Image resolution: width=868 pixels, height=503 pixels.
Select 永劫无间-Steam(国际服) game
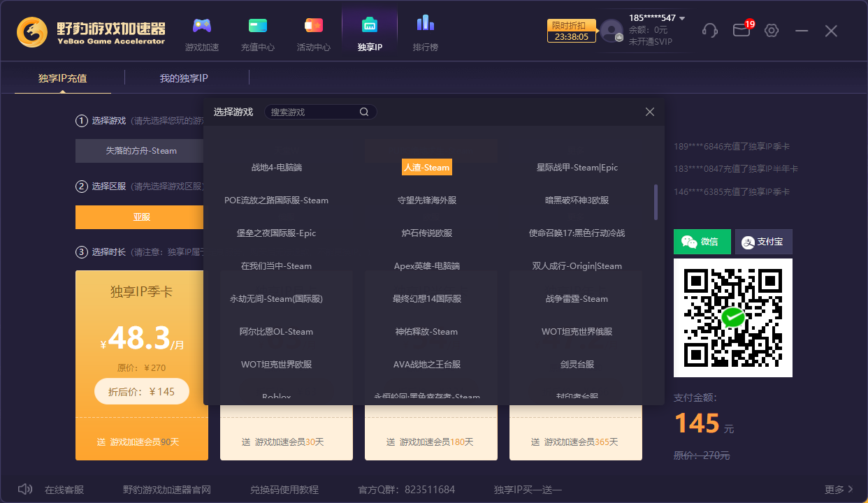pos(277,299)
